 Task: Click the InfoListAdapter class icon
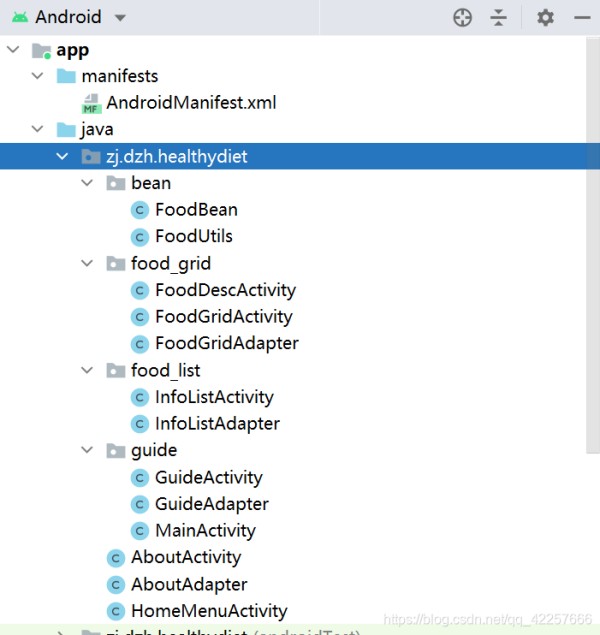(x=140, y=424)
